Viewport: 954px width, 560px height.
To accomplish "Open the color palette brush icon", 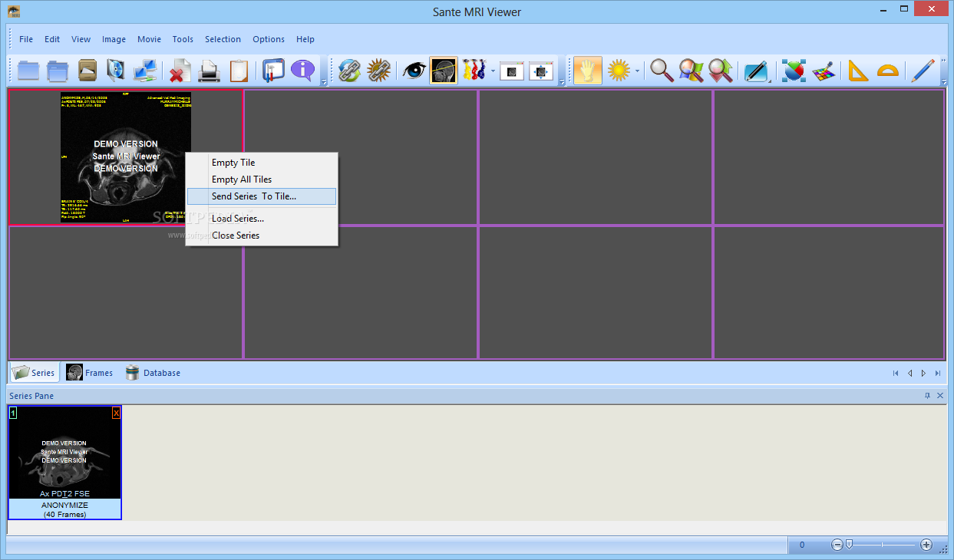I will click(823, 71).
